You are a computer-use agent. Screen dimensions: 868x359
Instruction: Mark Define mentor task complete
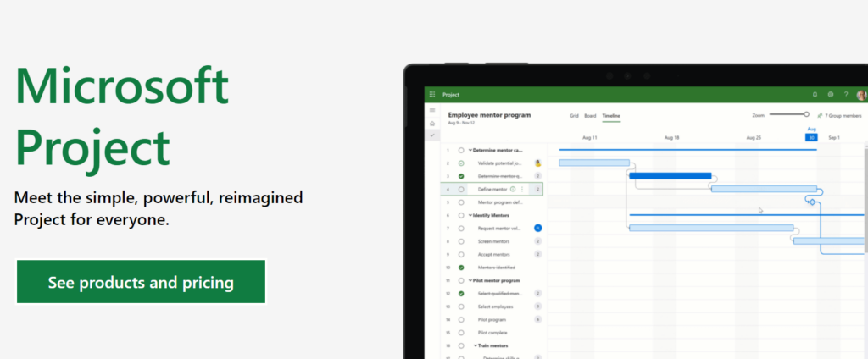pos(461,189)
